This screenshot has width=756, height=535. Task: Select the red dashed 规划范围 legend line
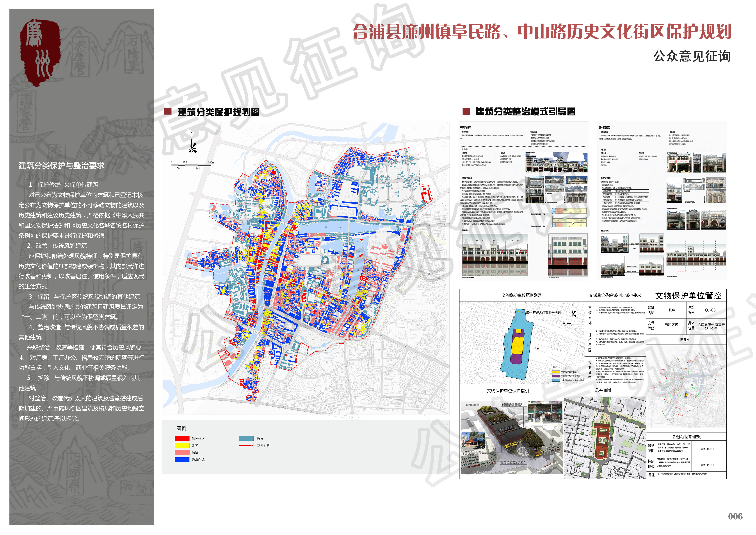pos(246,445)
